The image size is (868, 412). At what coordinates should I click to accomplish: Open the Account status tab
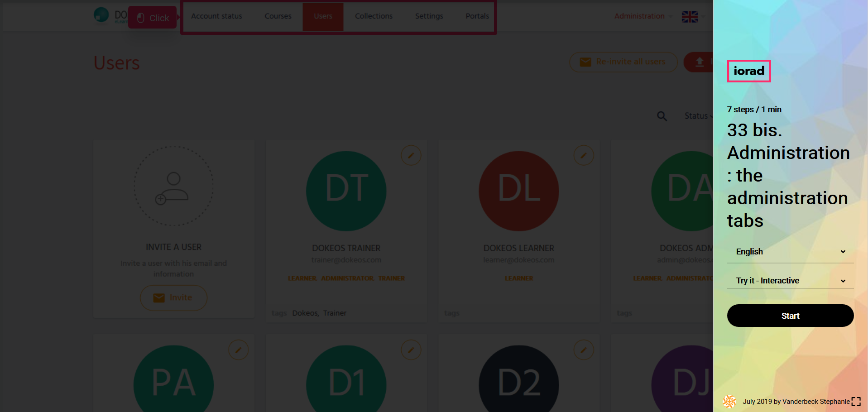point(216,16)
